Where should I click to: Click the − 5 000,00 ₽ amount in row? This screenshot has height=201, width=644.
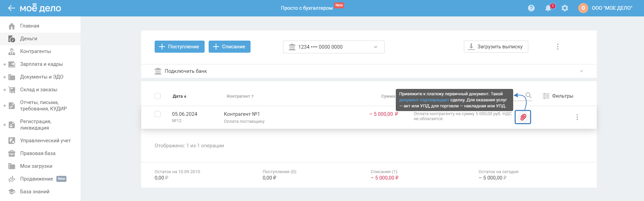coord(384,114)
